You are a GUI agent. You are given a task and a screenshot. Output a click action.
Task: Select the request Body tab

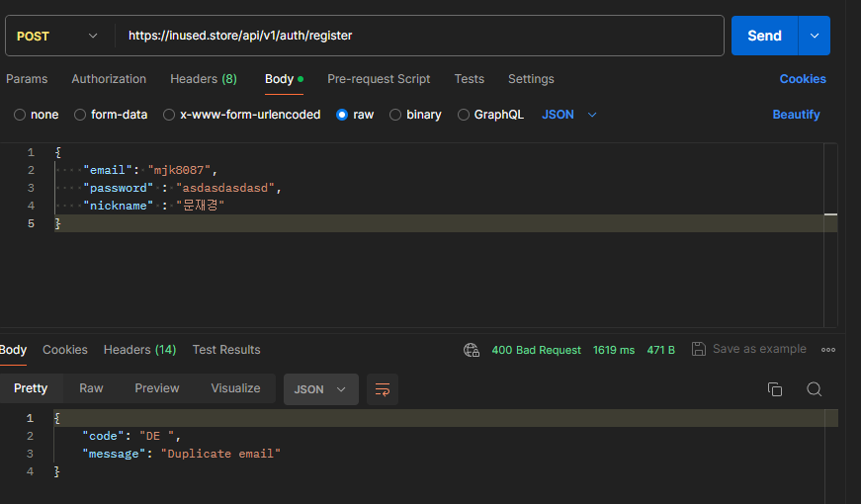tap(284, 79)
